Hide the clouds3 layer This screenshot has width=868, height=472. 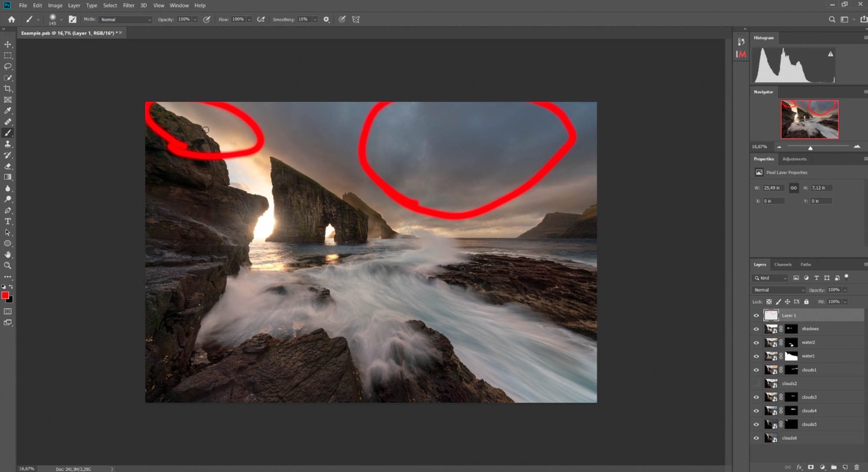point(756,397)
